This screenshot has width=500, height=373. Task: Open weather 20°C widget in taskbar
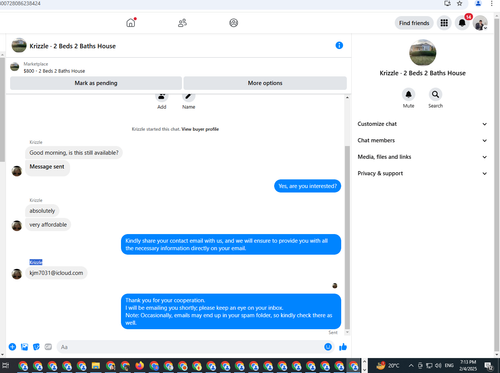coord(388,365)
